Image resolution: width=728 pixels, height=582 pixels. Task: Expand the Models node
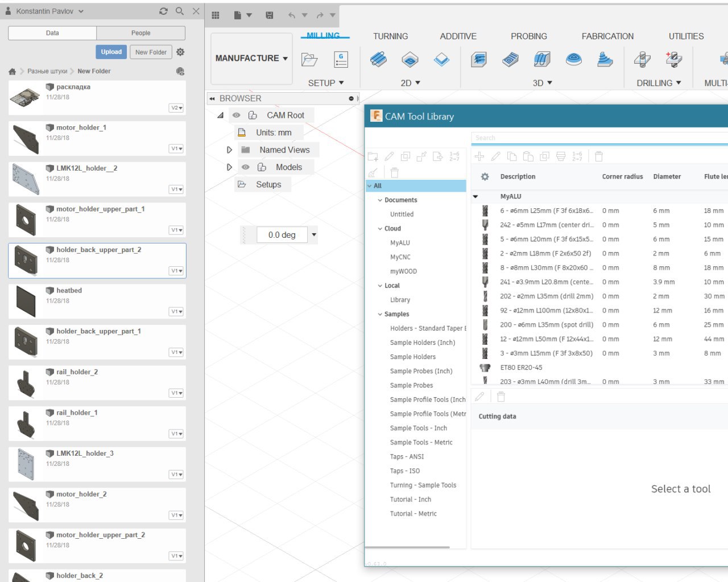tap(229, 167)
